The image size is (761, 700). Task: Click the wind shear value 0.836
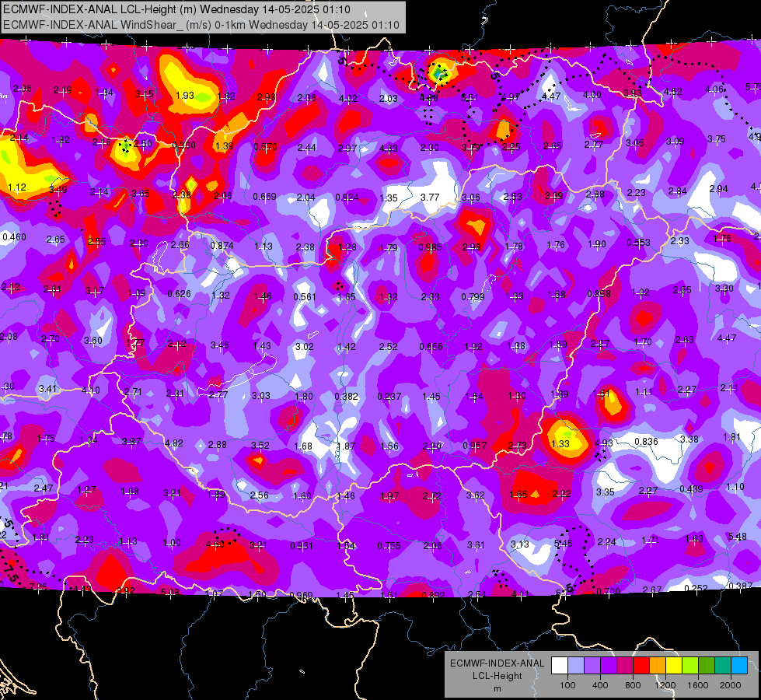pos(647,442)
